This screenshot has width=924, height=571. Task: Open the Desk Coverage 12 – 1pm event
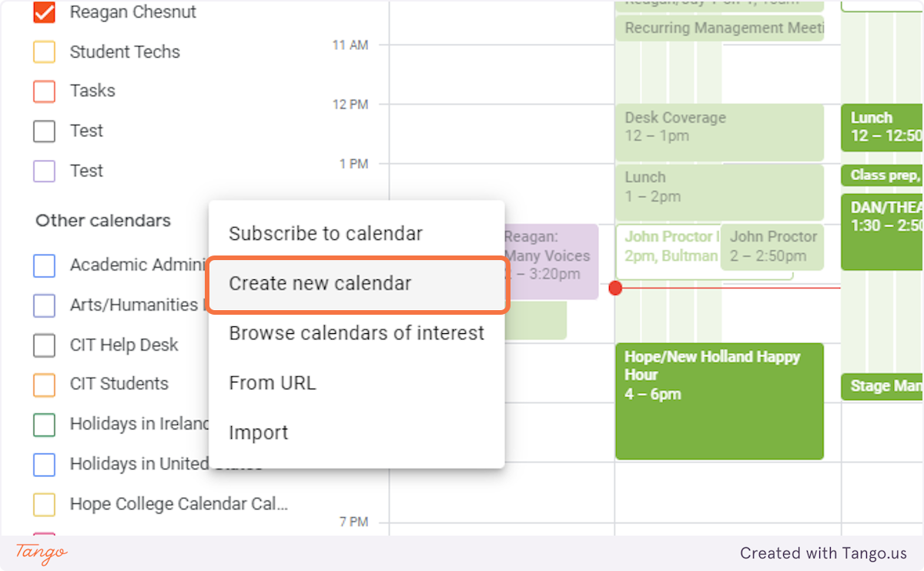pyautogui.click(x=718, y=132)
